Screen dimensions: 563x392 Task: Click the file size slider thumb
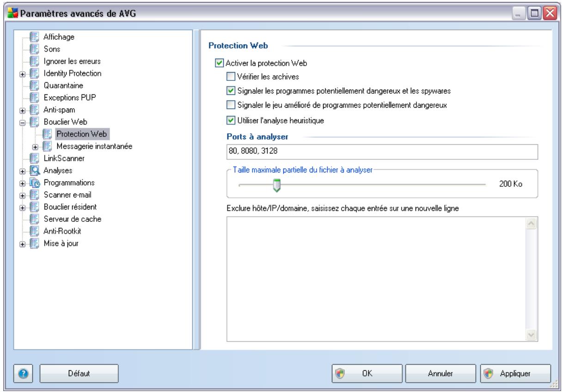[x=276, y=186]
